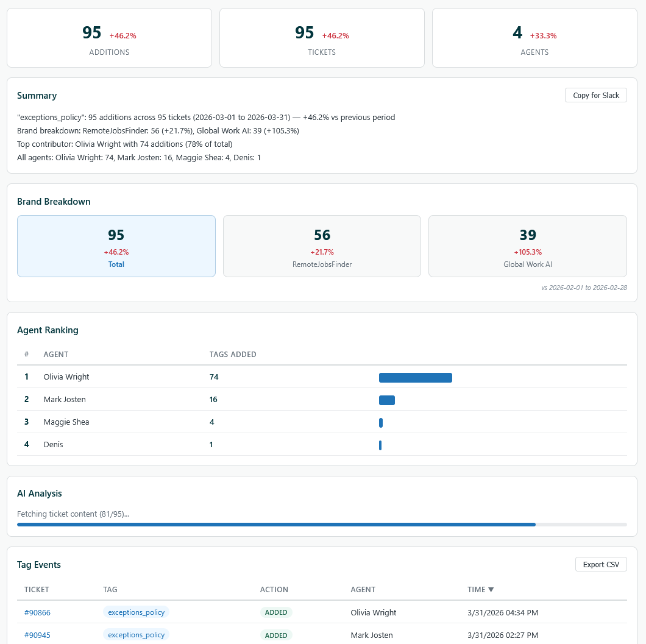Click the AGENT column header in Tag Events
Viewport: 646px width, 644px height.
363,589
